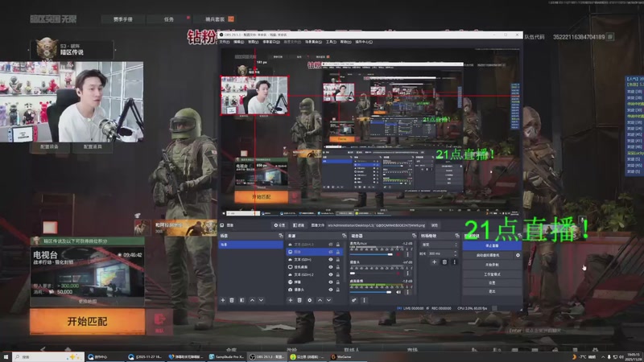Open virtual camera settings gear icon
Screen dimensions: 644x362
(518, 255)
